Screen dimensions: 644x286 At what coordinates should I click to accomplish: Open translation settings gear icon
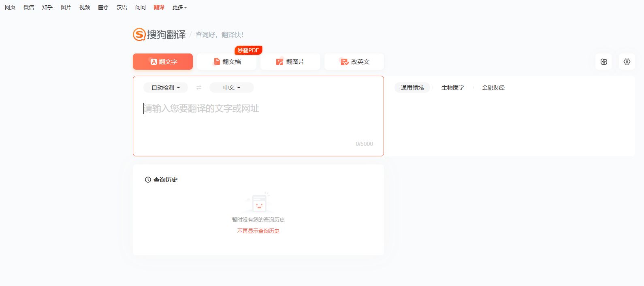627,62
